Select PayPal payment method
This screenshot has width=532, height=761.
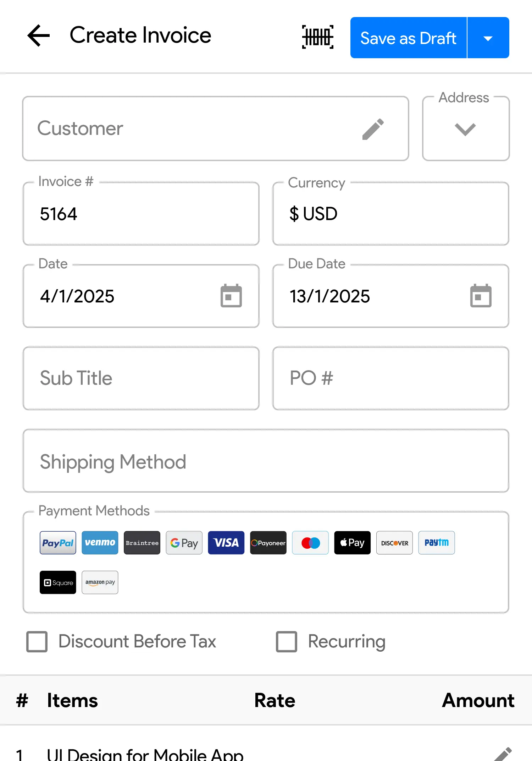click(x=58, y=543)
